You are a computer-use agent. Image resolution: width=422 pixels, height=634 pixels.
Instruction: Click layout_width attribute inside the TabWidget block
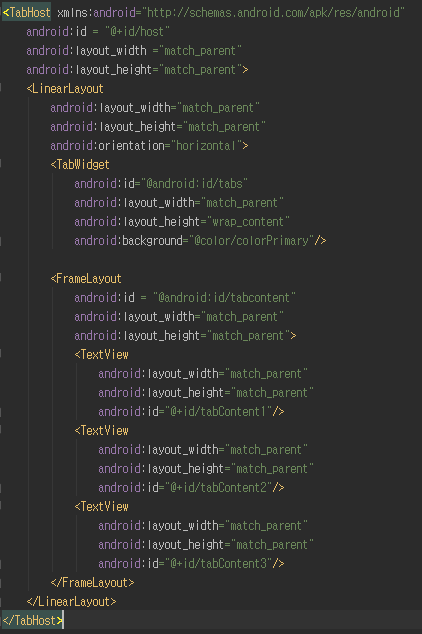point(179,203)
